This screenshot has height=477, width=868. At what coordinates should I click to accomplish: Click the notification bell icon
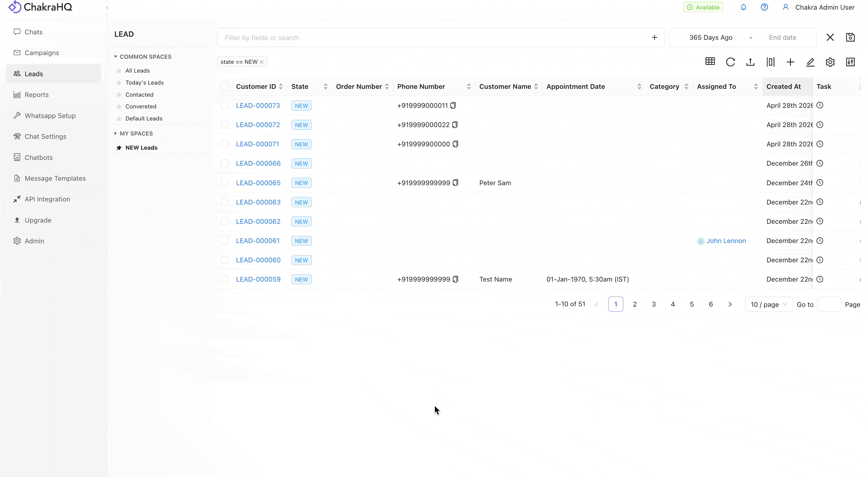click(x=743, y=7)
